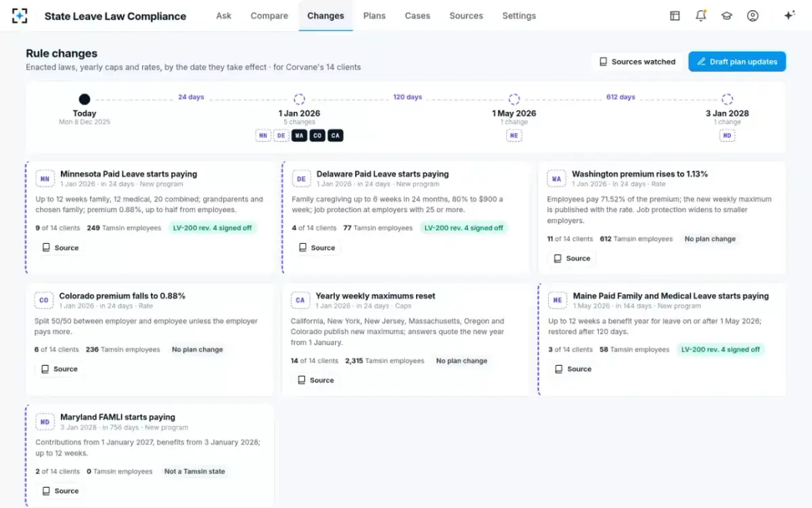Open the notifications bell

[701, 16]
